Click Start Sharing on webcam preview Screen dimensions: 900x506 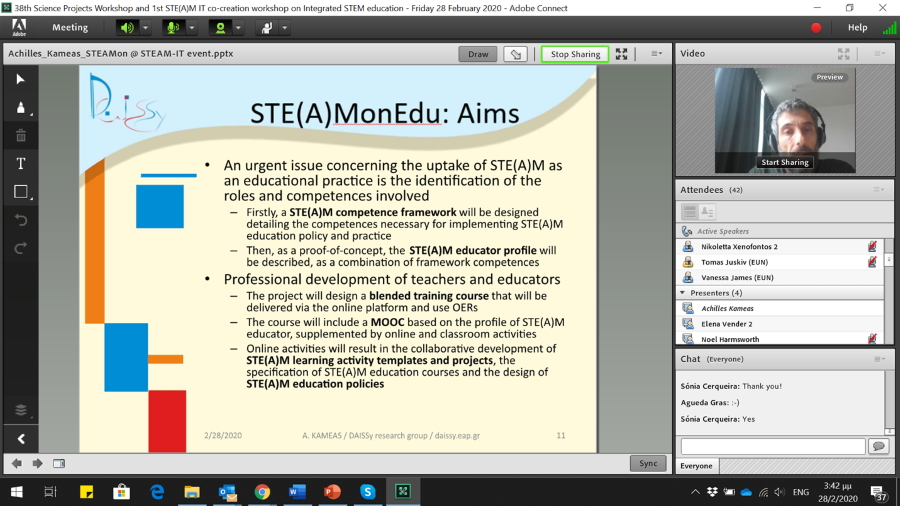785,162
